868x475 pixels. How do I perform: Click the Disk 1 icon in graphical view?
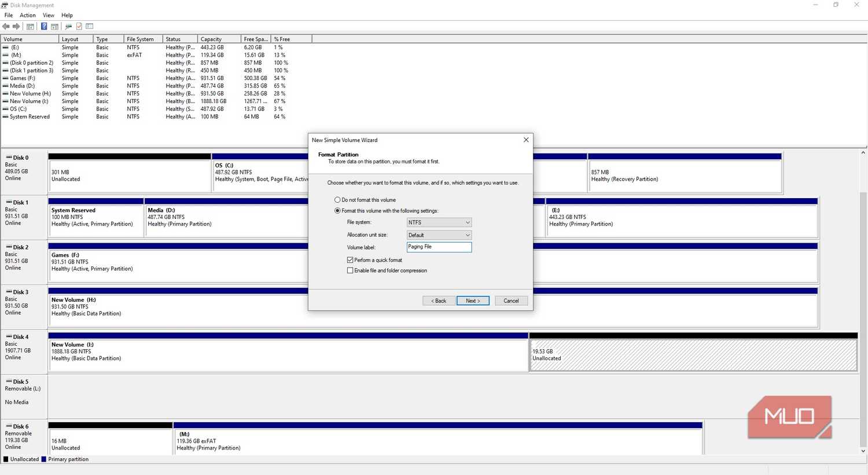(x=9, y=202)
